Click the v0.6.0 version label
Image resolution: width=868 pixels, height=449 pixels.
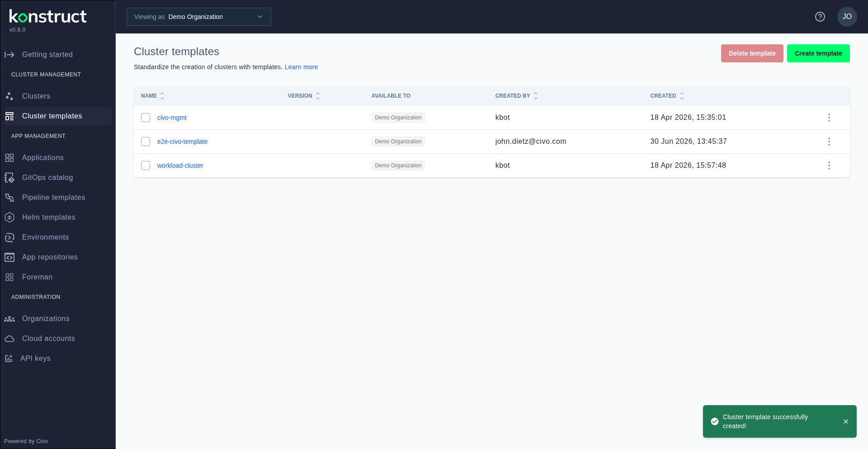(18, 30)
